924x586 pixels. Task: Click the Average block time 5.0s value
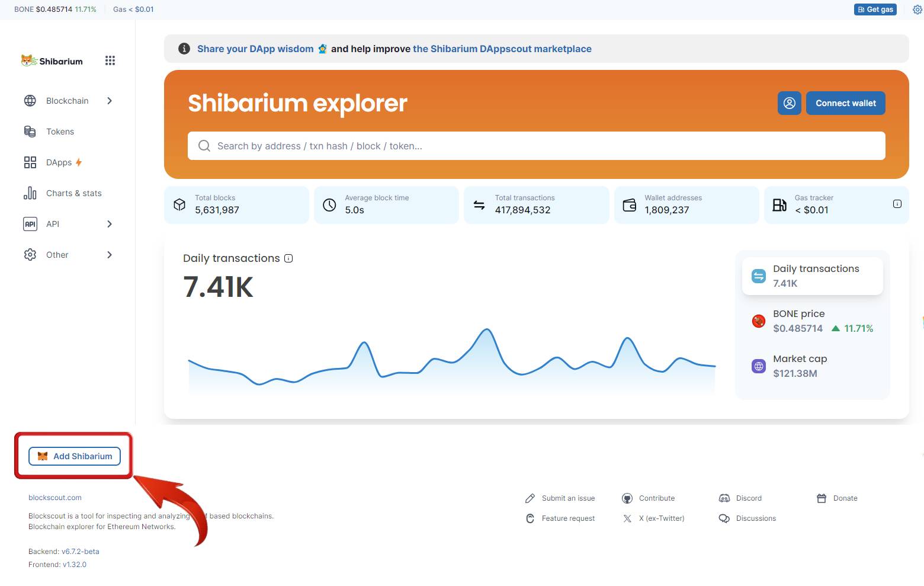click(355, 210)
